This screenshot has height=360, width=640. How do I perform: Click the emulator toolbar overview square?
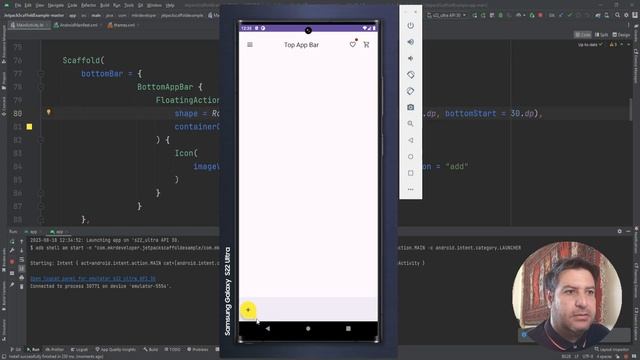click(x=411, y=173)
